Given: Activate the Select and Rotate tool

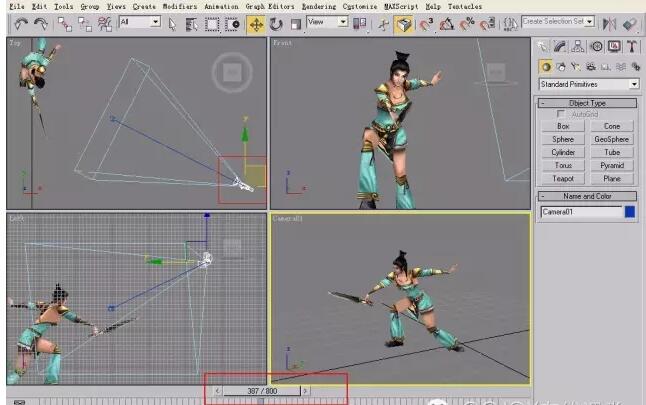Looking at the screenshot, I should [276, 24].
